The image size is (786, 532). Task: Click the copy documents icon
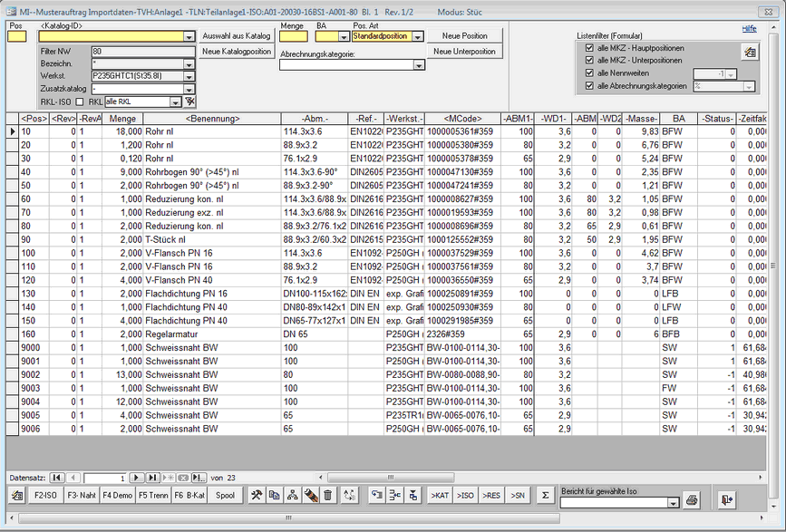274,495
